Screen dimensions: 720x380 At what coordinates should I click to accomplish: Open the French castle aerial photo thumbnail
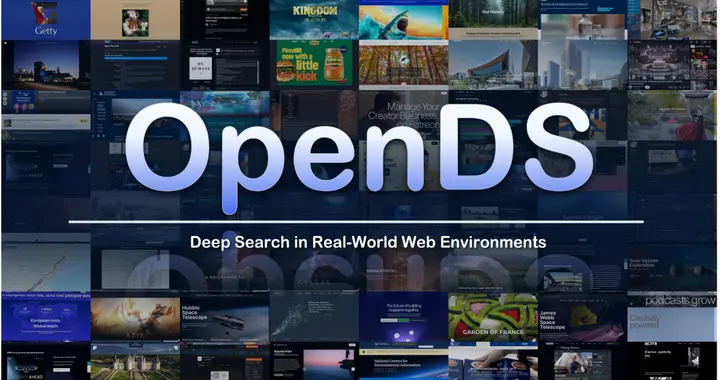tap(135, 361)
